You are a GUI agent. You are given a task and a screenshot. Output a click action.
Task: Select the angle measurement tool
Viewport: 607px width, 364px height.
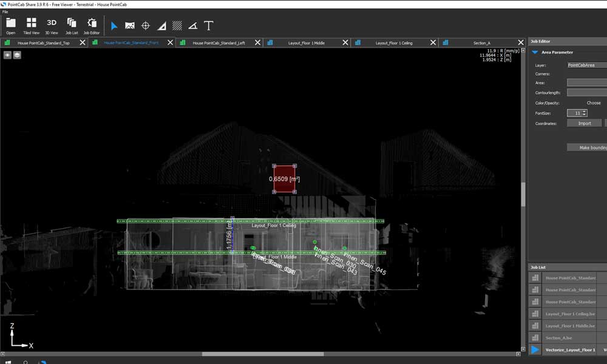click(x=193, y=26)
